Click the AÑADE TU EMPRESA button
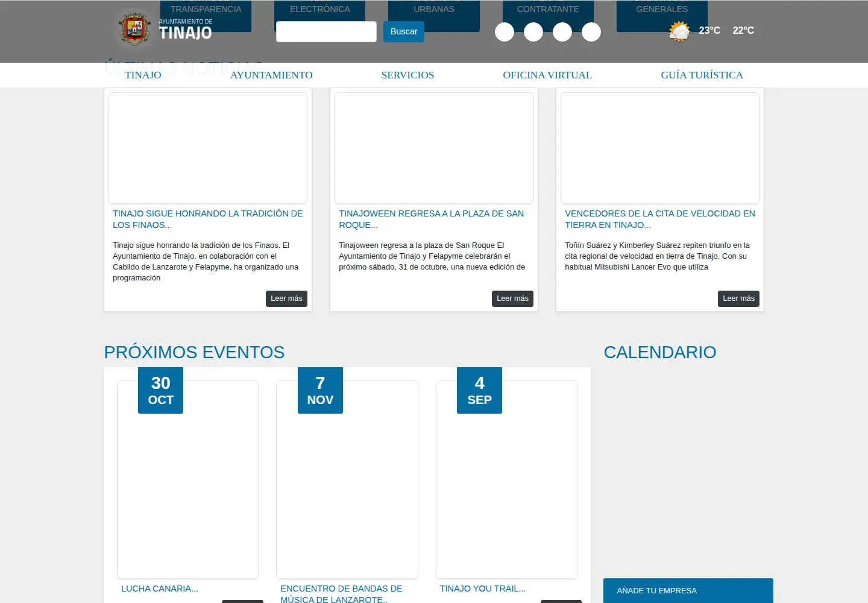 pos(688,590)
